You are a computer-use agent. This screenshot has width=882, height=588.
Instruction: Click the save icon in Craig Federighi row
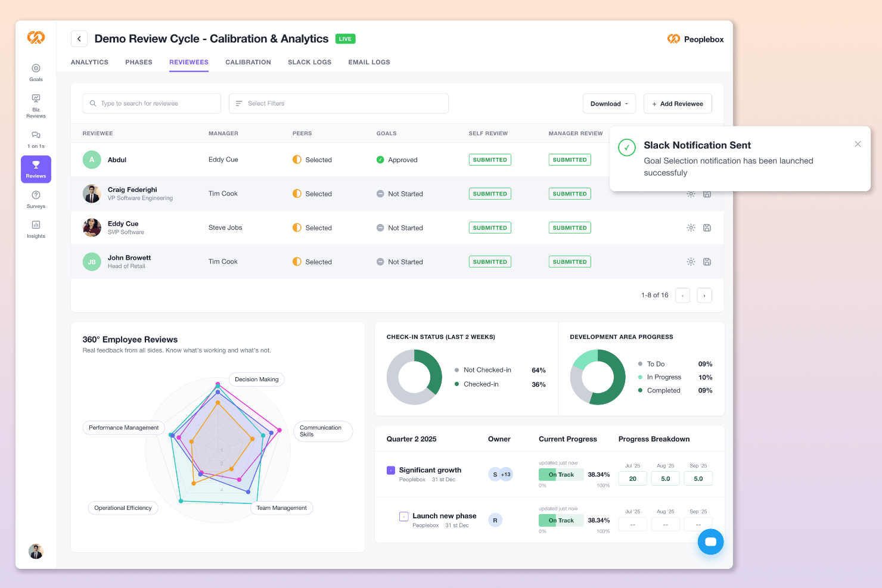click(707, 194)
